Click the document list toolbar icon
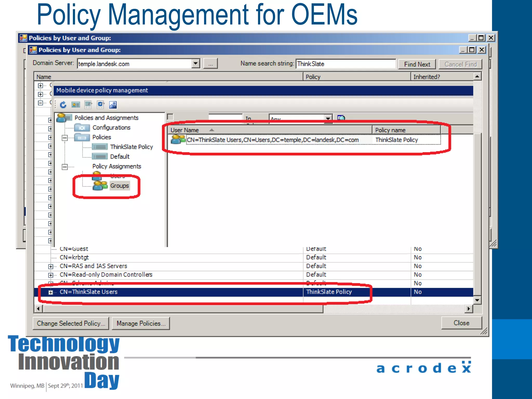Viewport: 532px width, 399px height. [x=88, y=105]
